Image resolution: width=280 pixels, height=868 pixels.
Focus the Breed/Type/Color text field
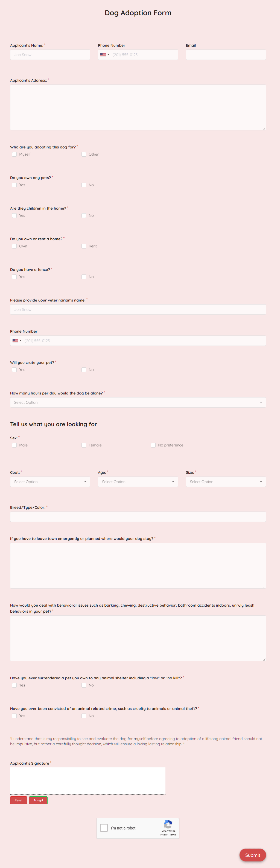pyautogui.click(x=138, y=516)
